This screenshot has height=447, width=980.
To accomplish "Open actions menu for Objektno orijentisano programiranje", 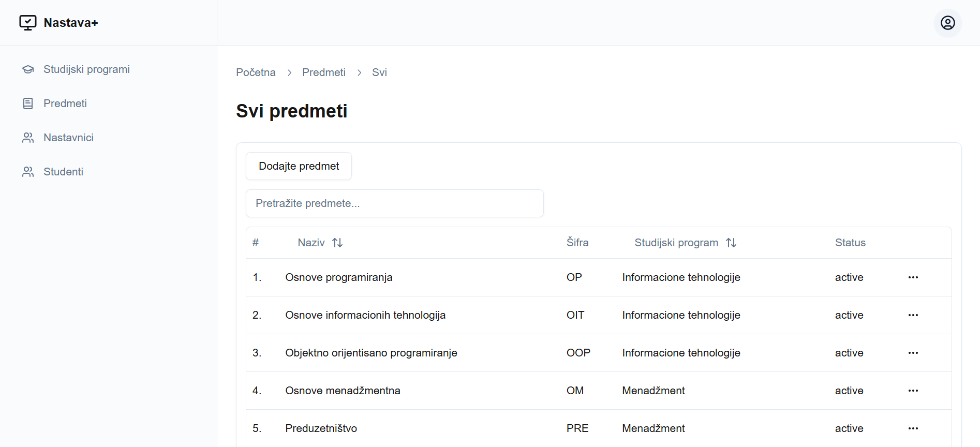I will click(x=913, y=353).
